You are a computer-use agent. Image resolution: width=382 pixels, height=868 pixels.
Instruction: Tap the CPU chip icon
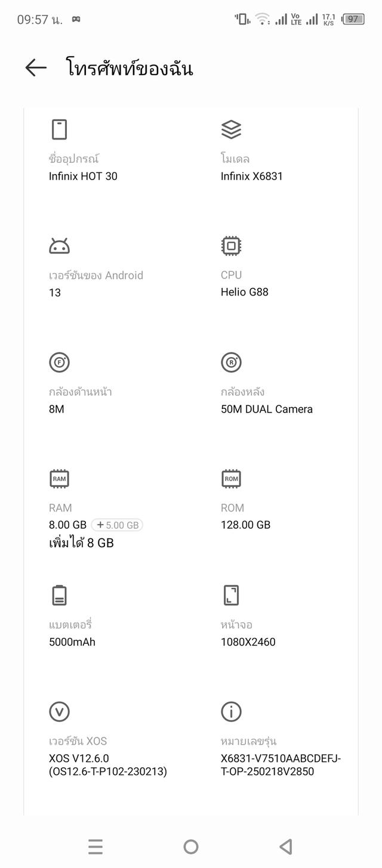coord(231,246)
